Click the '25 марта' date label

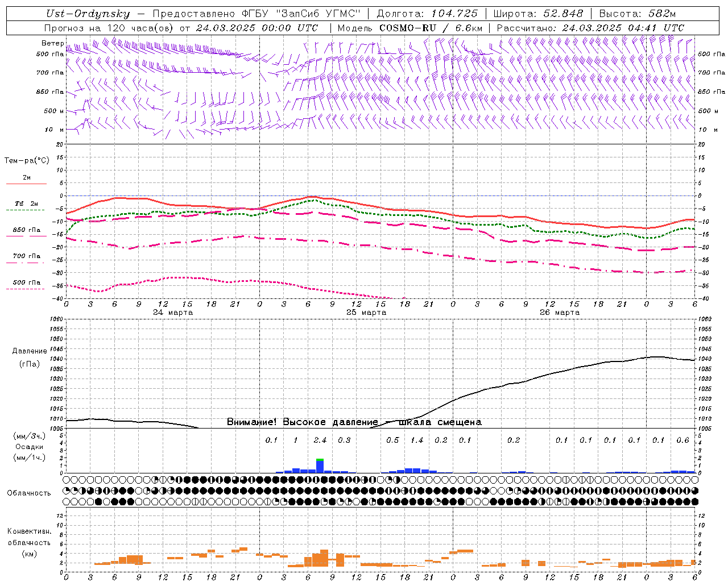(366, 313)
